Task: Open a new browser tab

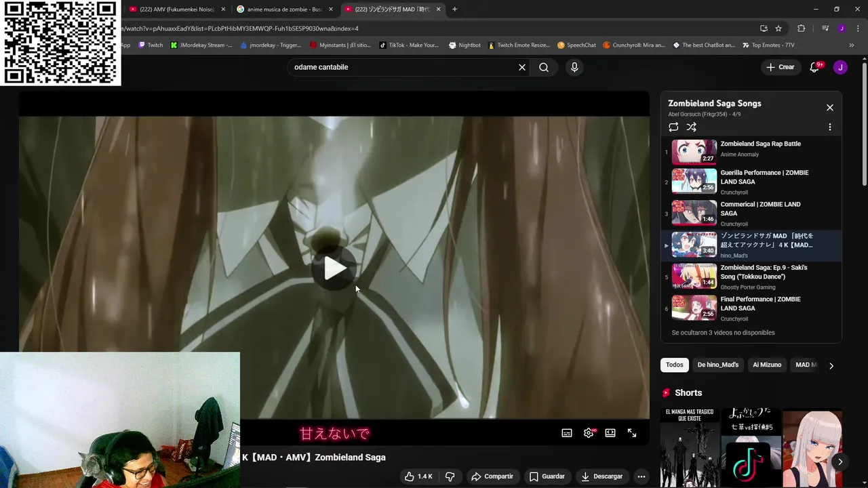Action: tap(454, 9)
